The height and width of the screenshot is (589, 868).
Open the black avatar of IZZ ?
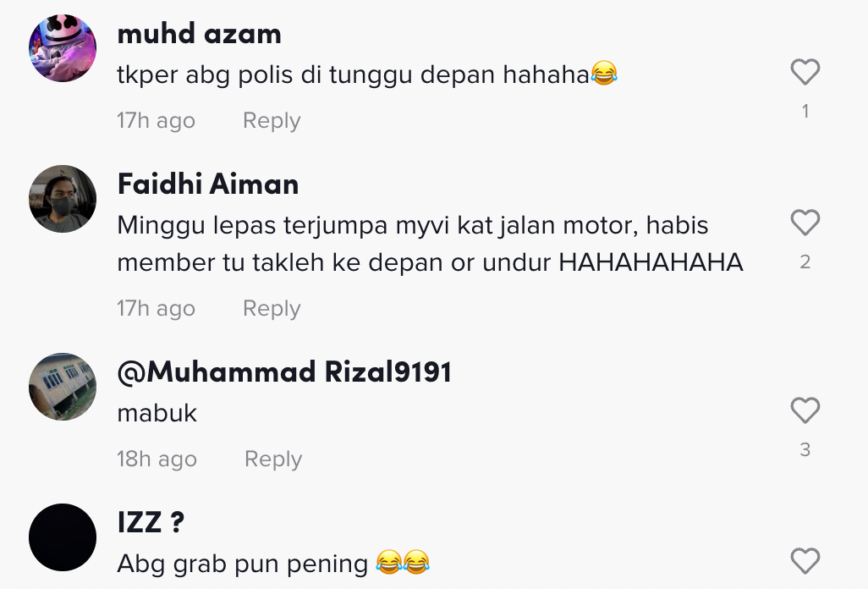(63, 537)
